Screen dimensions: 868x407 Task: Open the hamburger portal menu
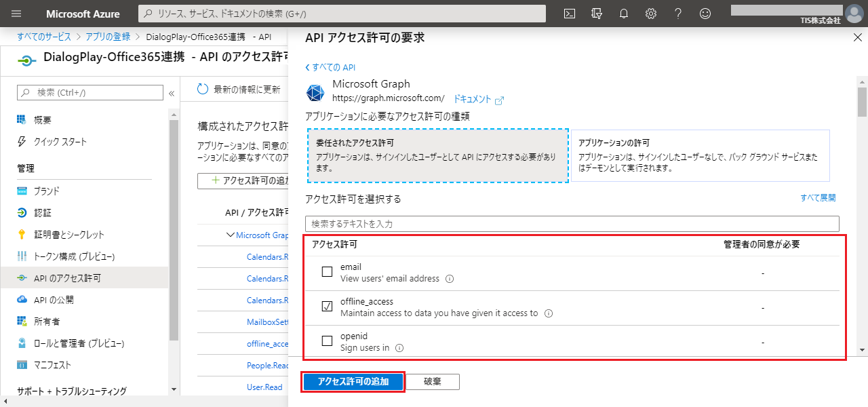17,14
